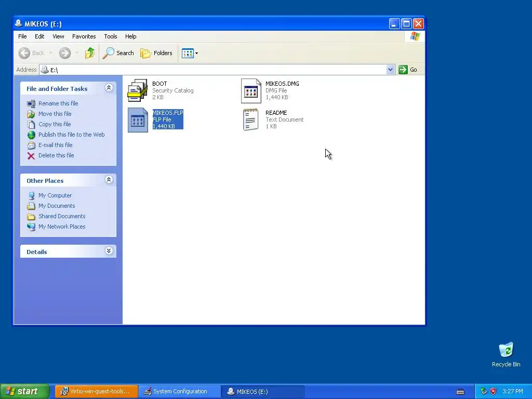Click E-mail this file link

55,145
